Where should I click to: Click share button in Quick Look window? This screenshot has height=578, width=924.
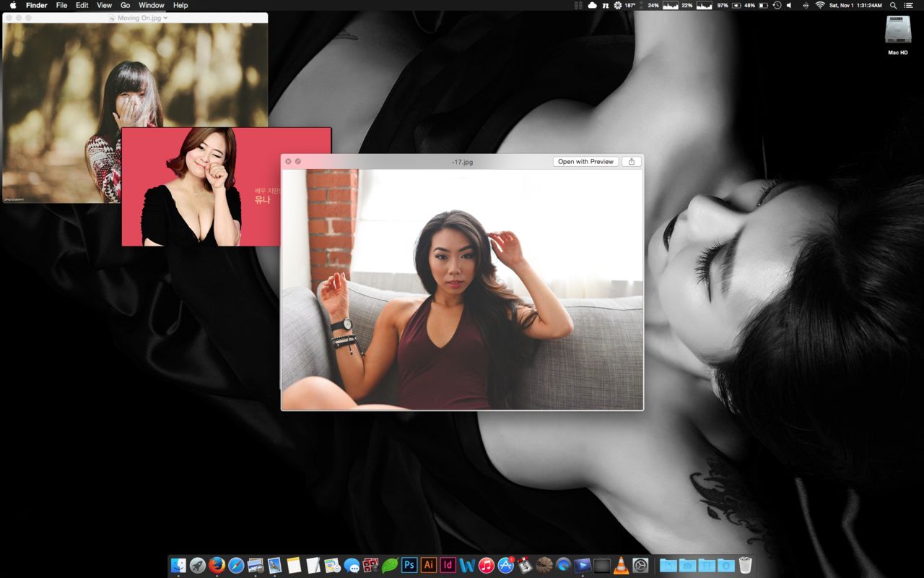632,162
